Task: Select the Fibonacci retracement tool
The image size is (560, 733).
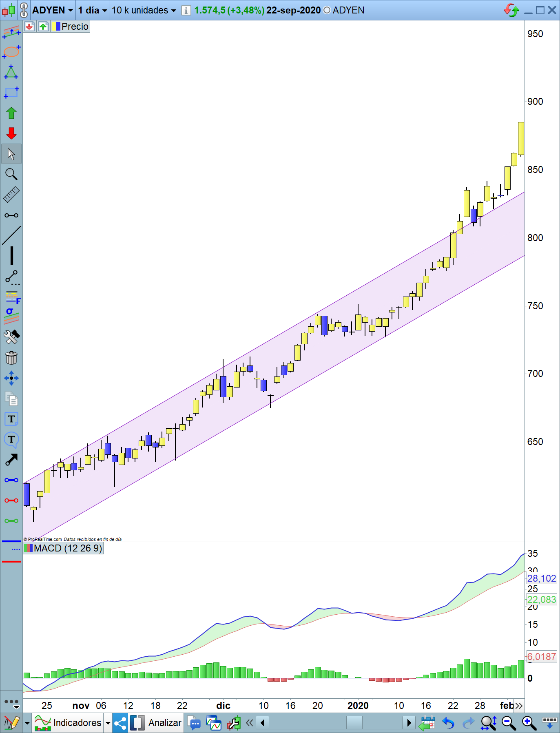Action: [x=12, y=297]
